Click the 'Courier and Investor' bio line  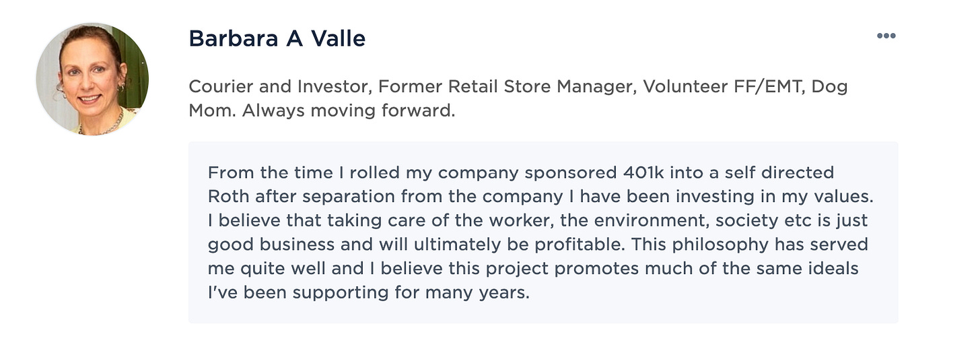(279, 87)
